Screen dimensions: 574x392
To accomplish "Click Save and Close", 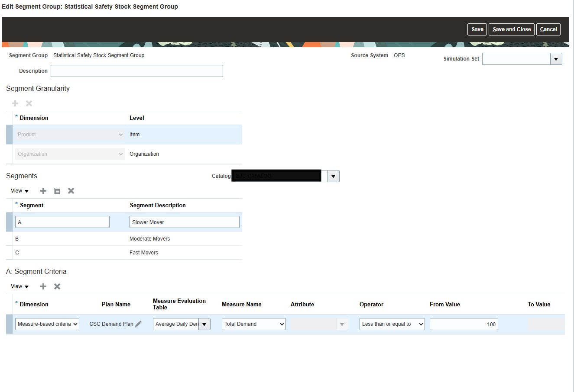I will click(512, 29).
